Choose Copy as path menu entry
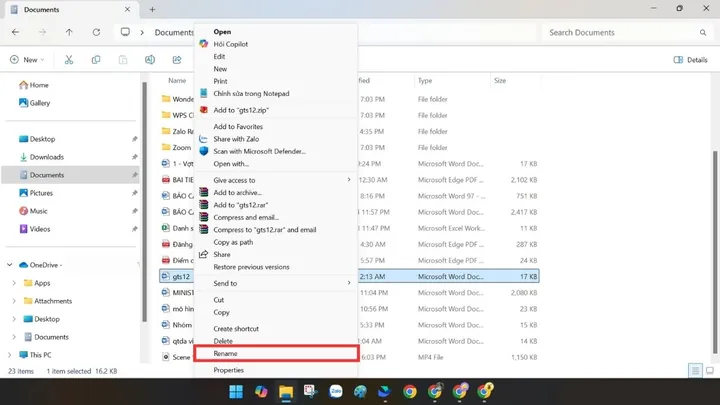The image size is (720, 405). point(276,242)
